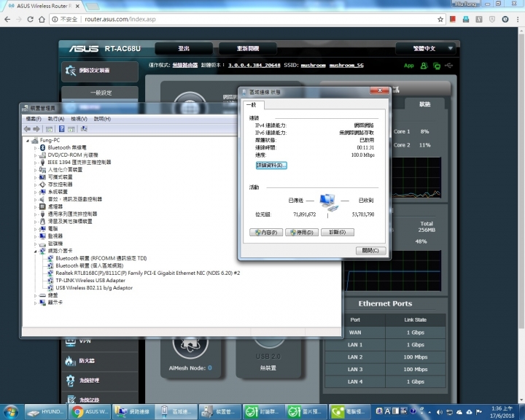Expand the IEEE 1394 controller node
525x420 pixels.
tap(36, 163)
